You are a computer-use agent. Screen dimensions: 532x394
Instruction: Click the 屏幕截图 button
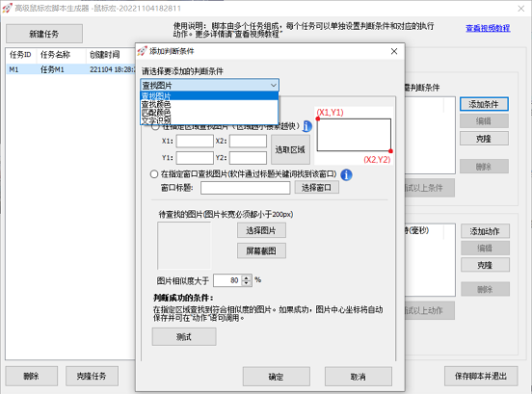[x=261, y=250]
